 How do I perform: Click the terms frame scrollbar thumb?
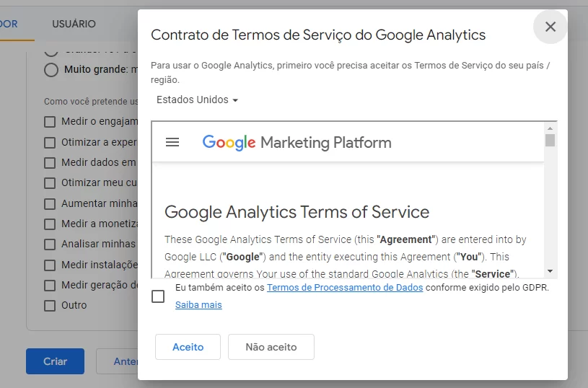click(550, 140)
